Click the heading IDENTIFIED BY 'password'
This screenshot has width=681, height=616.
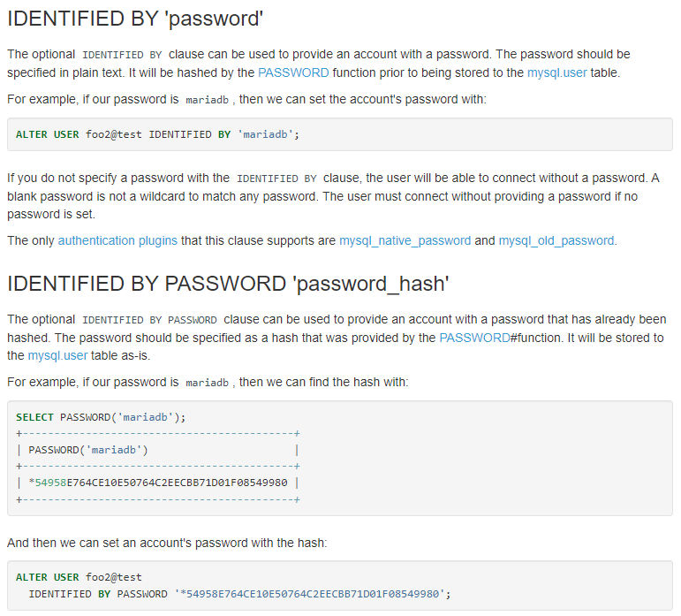pos(135,17)
